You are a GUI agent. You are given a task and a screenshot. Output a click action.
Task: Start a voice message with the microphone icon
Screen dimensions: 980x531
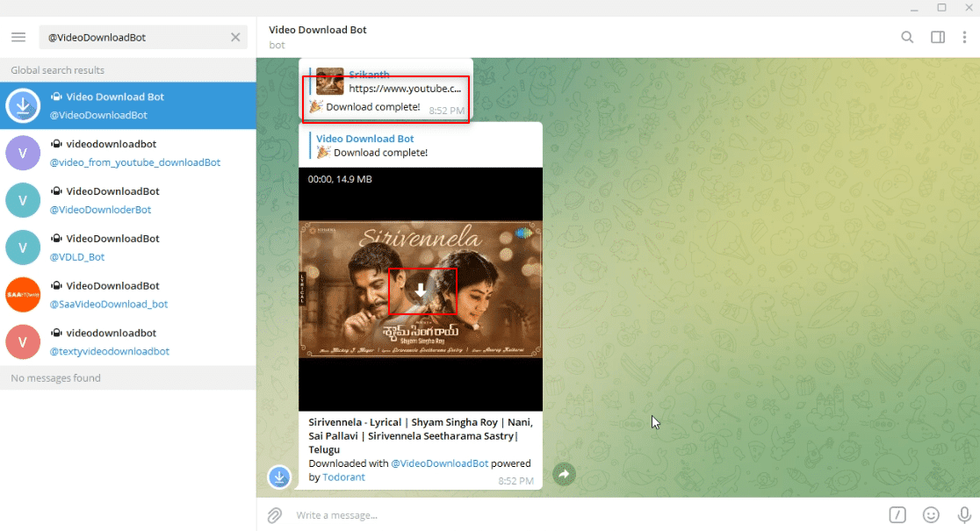click(963, 514)
